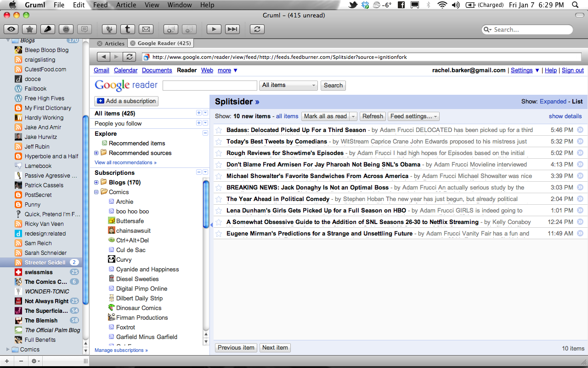
Task: Collapse the Blogs folder in Gruml sidebar
Action: point(8,40)
